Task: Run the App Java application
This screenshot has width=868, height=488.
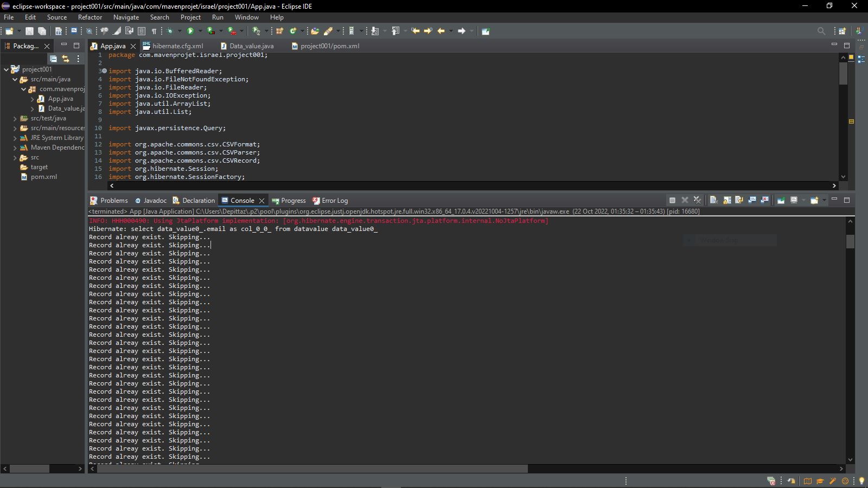Action: pos(190,31)
